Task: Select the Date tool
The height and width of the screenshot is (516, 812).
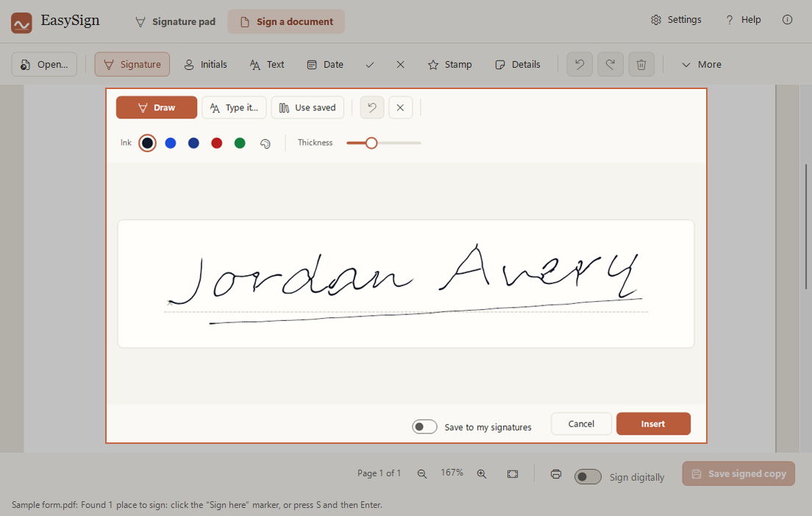Action: click(x=325, y=64)
